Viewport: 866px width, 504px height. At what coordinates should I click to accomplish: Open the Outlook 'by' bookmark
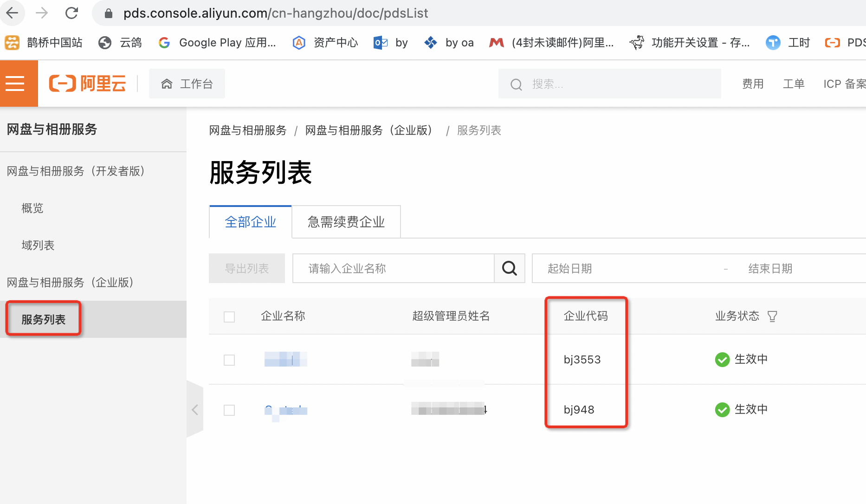(x=391, y=43)
